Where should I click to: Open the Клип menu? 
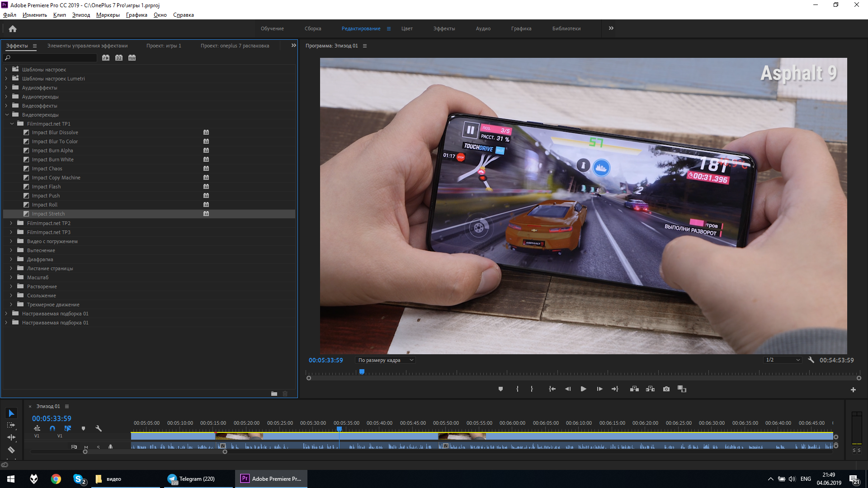[59, 15]
